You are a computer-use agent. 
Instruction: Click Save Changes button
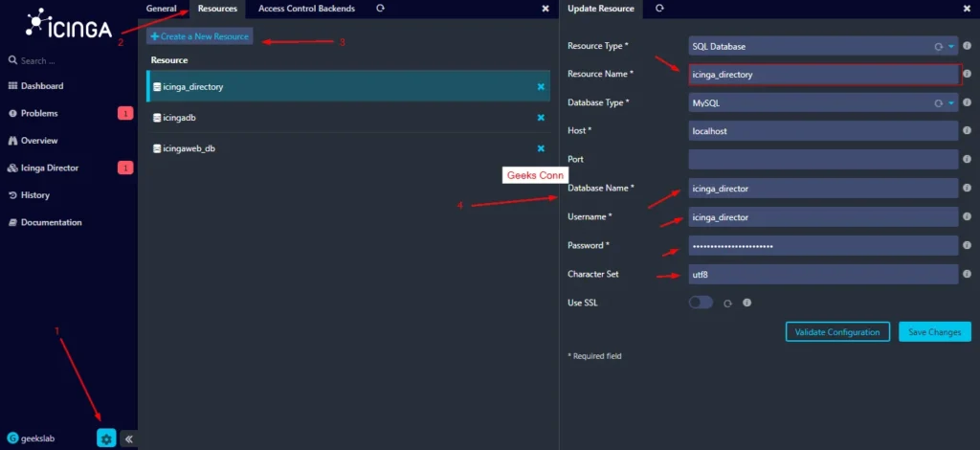click(935, 332)
